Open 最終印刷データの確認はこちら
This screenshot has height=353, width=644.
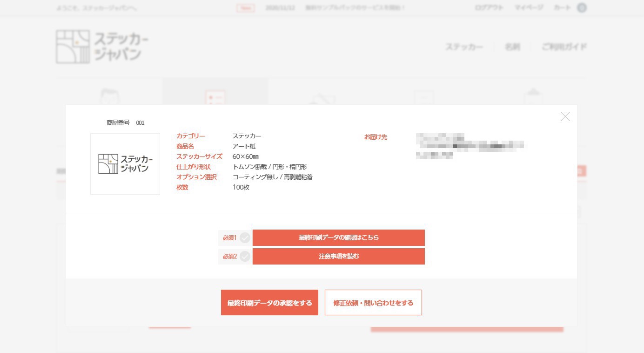[338, 238]
